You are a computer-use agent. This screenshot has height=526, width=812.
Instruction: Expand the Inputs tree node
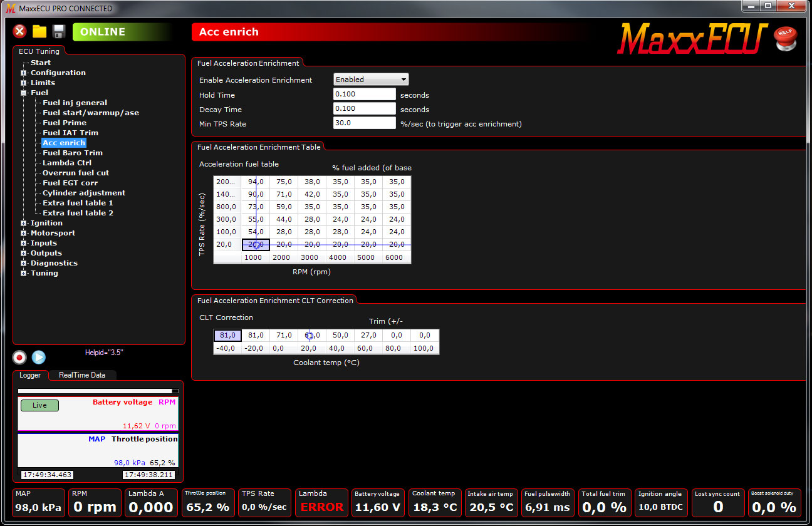[24, 243]
